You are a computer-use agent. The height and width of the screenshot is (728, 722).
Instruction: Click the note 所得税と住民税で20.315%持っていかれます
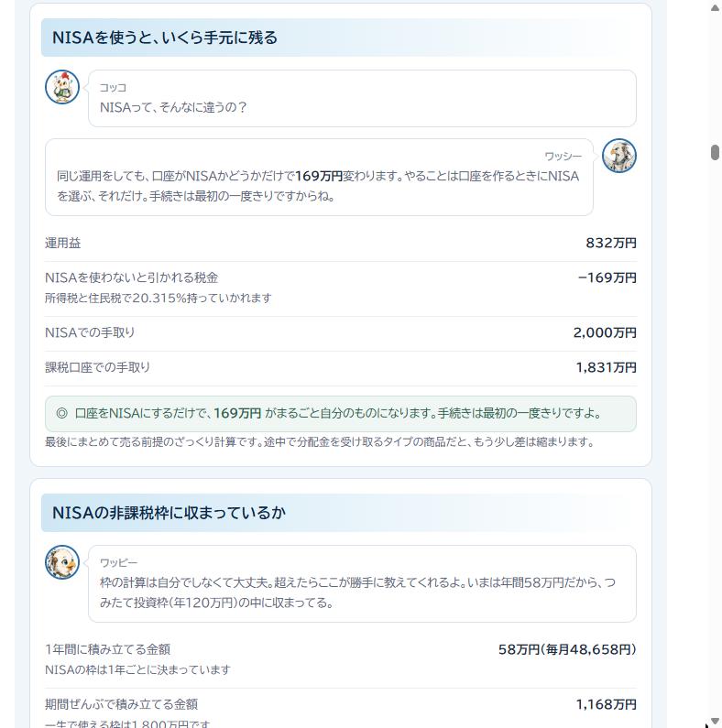click(x=158, y=299)
